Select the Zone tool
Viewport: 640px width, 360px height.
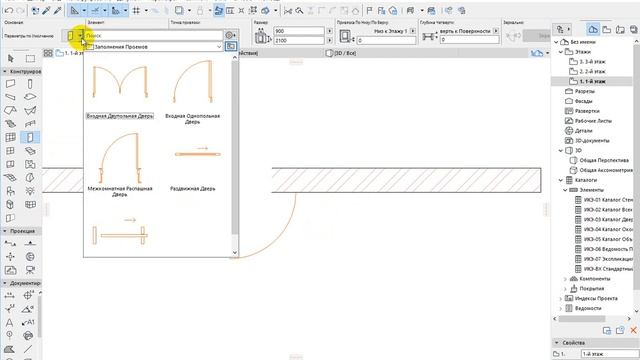30,164
